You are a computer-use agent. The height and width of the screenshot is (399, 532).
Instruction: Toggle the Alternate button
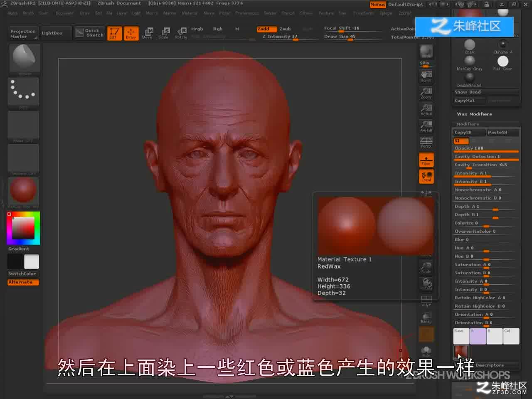(x=23, y=282)
